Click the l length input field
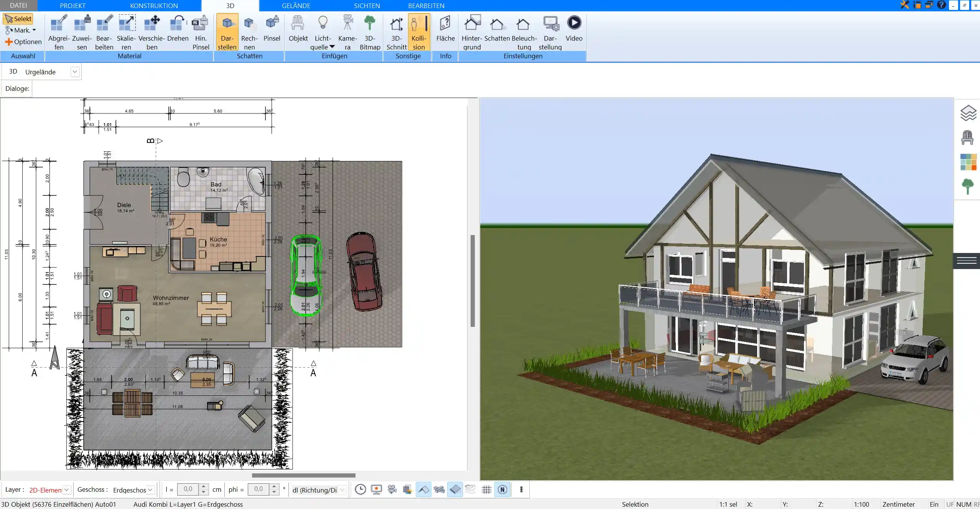 pyautogui.click(x=188, y=489)
